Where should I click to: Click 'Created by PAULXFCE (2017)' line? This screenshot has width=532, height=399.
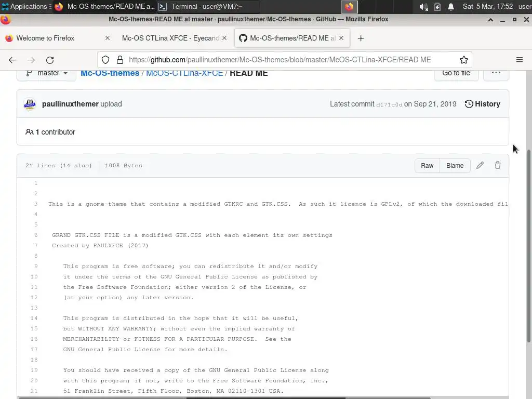[100, 246]
